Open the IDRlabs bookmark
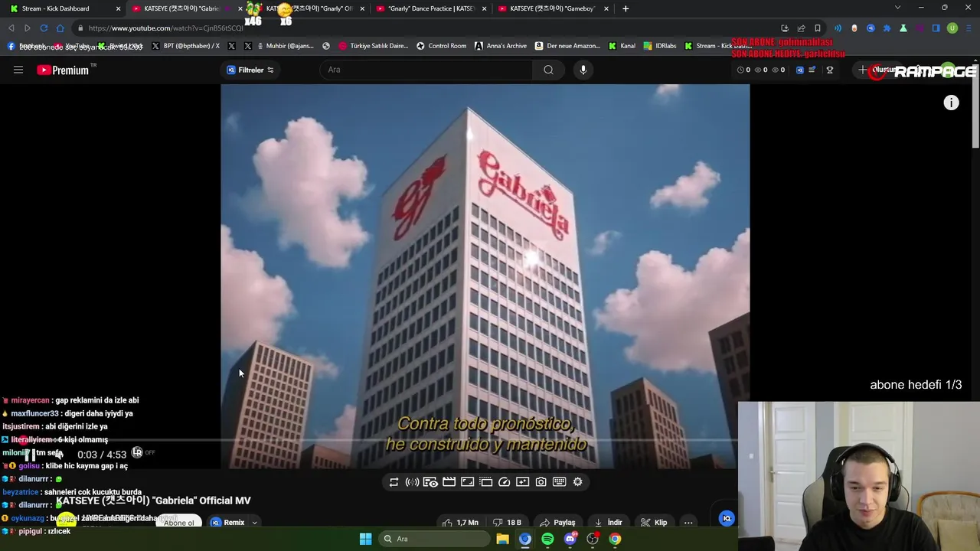This screenshot has height=551, width=980. pyautogui.click(x=660, y=46)
